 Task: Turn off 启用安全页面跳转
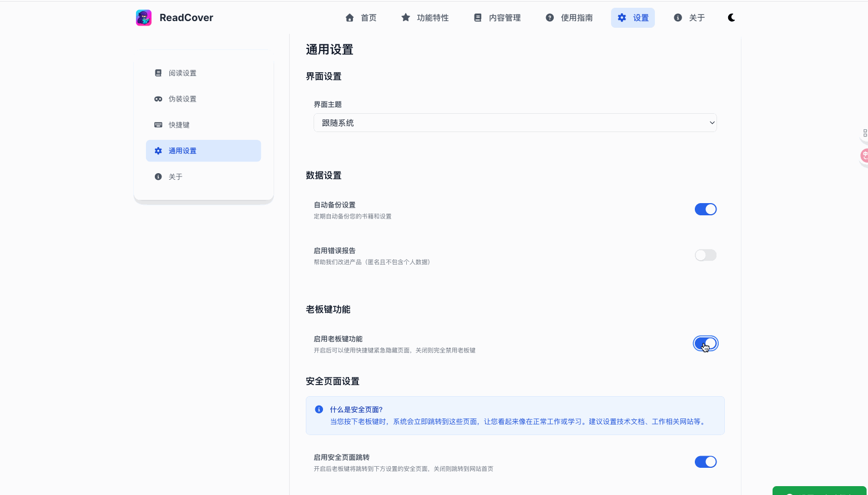point(705,461)
